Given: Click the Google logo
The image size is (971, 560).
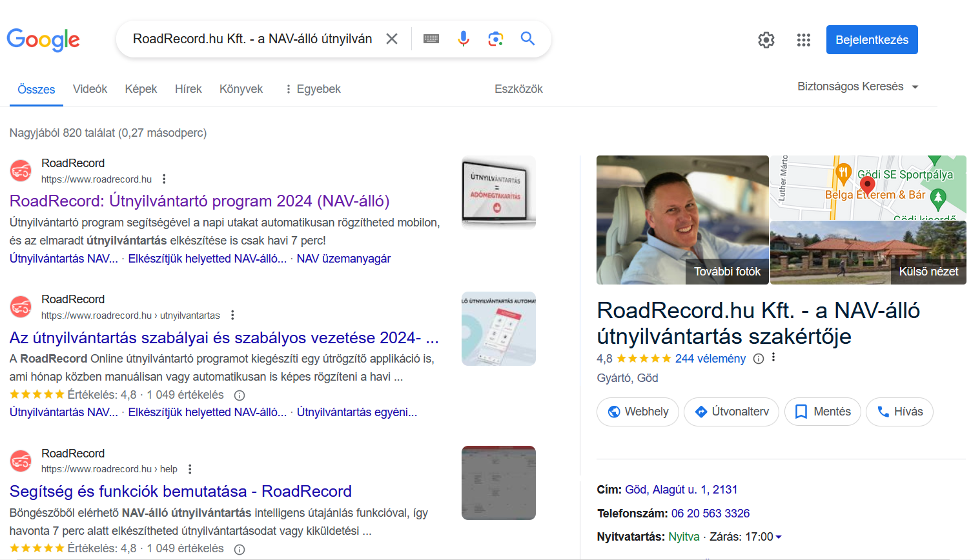Looking at the screenshot, I should 43,39.
